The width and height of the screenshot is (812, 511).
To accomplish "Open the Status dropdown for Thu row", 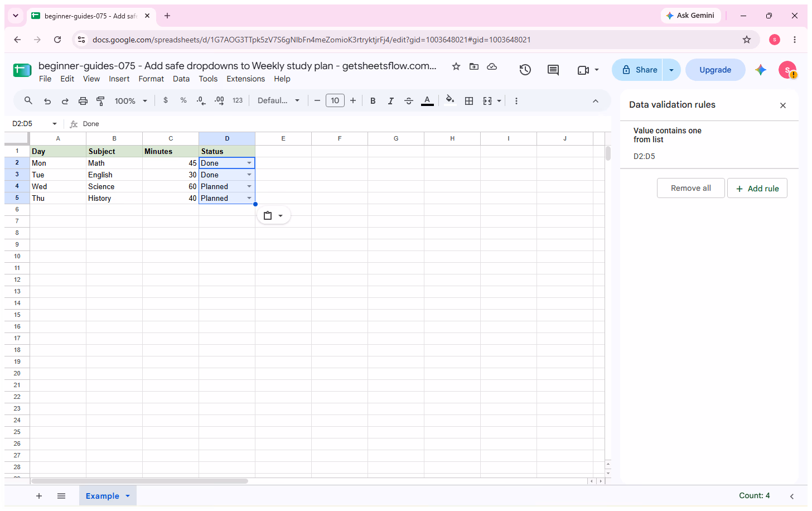I will pyautogui.click(x=249, y=198).
